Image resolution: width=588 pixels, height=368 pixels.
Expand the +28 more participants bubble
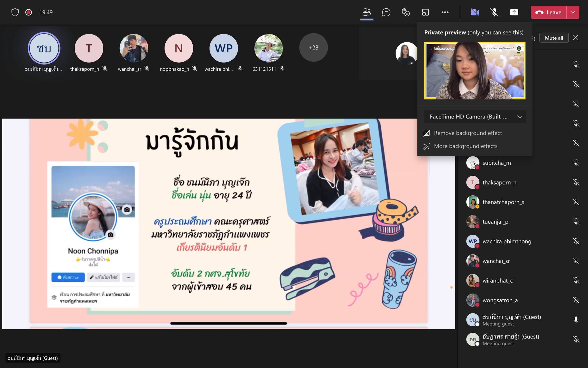313,48
